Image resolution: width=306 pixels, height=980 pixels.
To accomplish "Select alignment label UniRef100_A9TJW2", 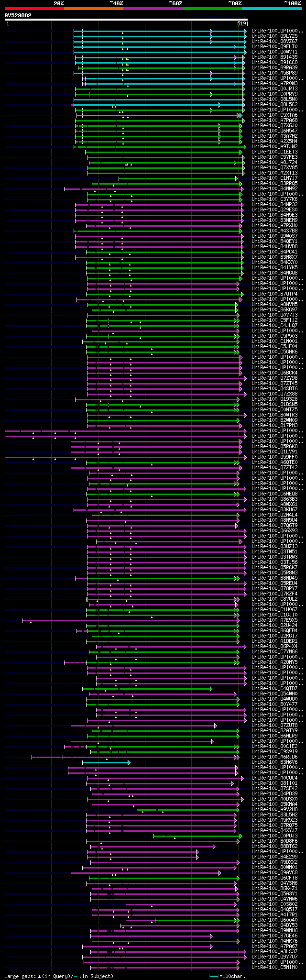I will point(274,146).
